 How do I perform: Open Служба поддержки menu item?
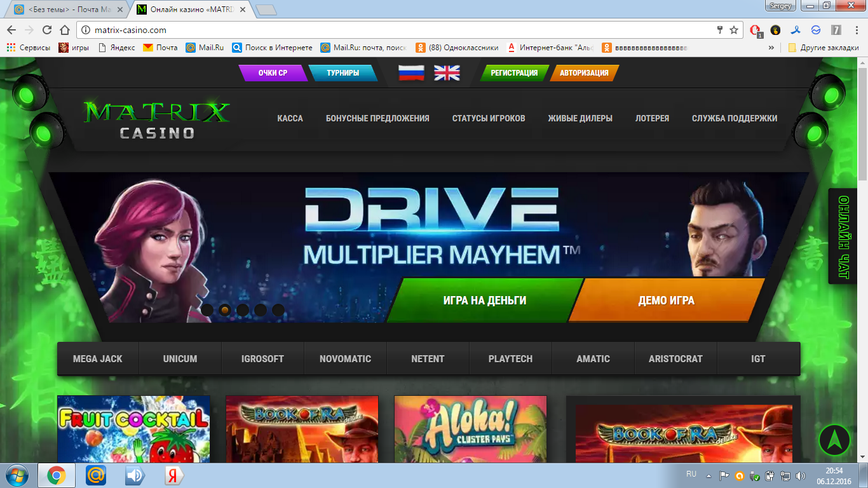tap(735, 118)
